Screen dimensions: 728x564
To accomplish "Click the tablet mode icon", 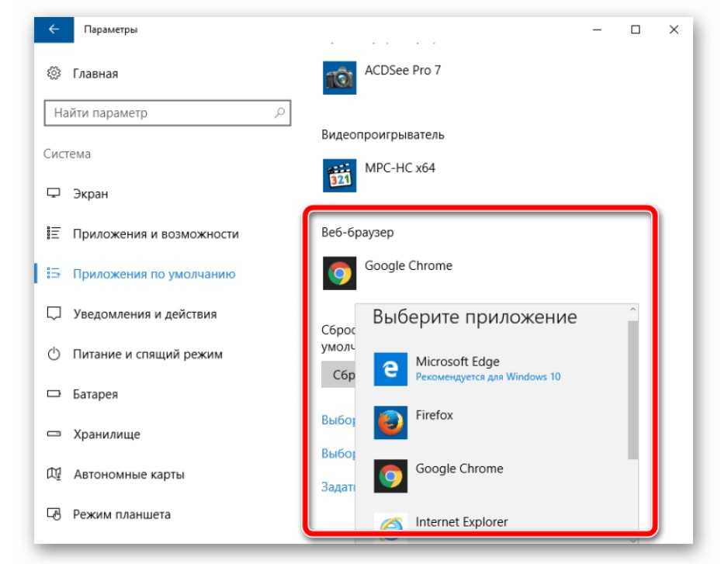I will coord(54,514).
